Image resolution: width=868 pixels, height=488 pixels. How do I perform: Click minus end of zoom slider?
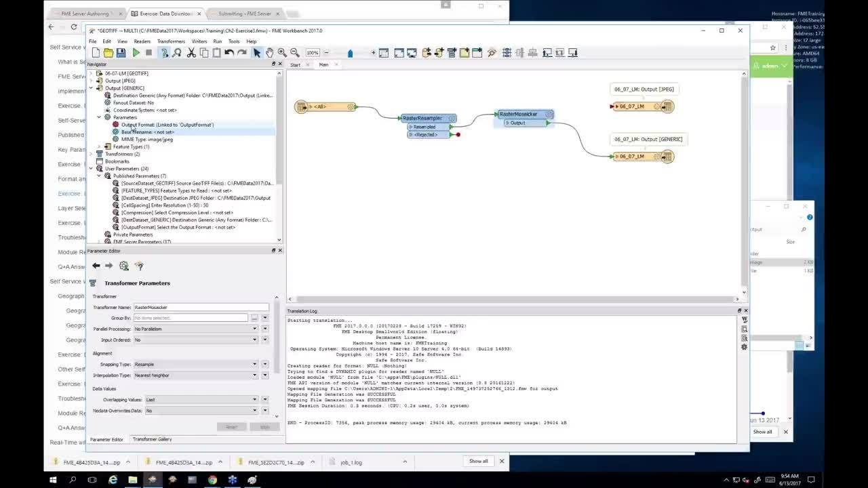(x=326, y=53)
